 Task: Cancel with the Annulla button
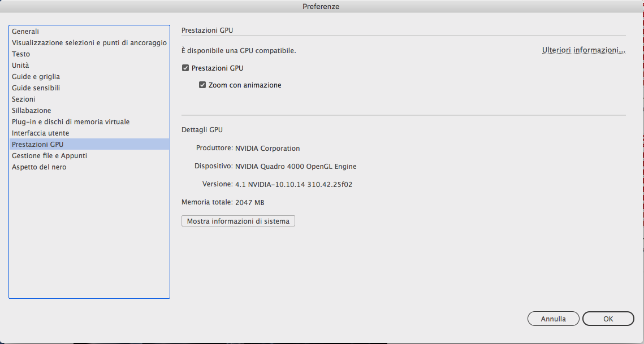[x=553, y=319]
